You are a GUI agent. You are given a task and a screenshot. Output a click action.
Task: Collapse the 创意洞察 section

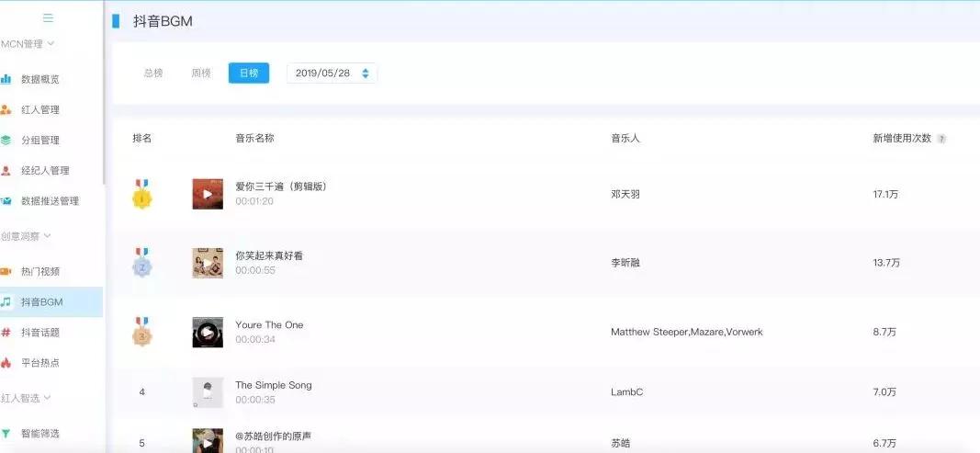26,236
